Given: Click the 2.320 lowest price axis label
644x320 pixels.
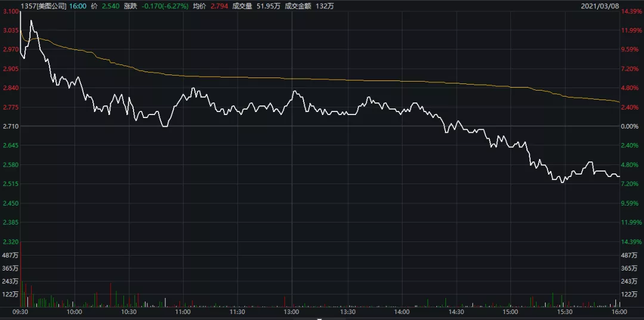Looking at the screenshot, I should (x=10, y=242).
